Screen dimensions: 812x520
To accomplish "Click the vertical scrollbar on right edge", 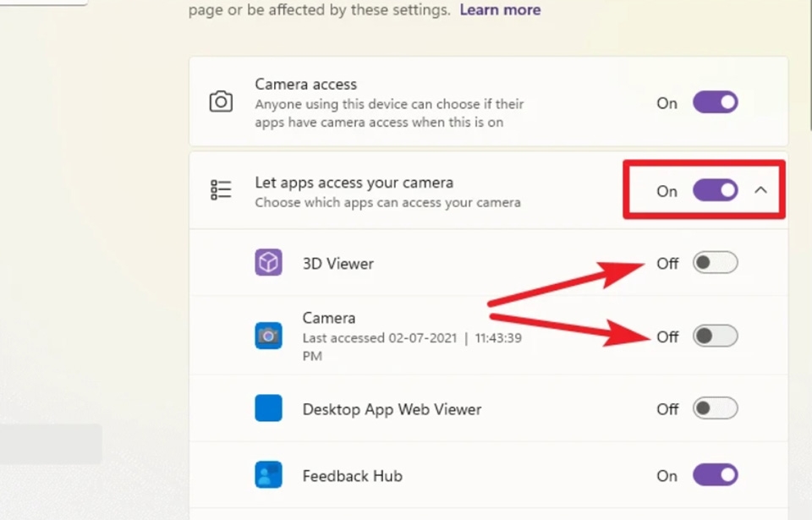I will (810, 65).
